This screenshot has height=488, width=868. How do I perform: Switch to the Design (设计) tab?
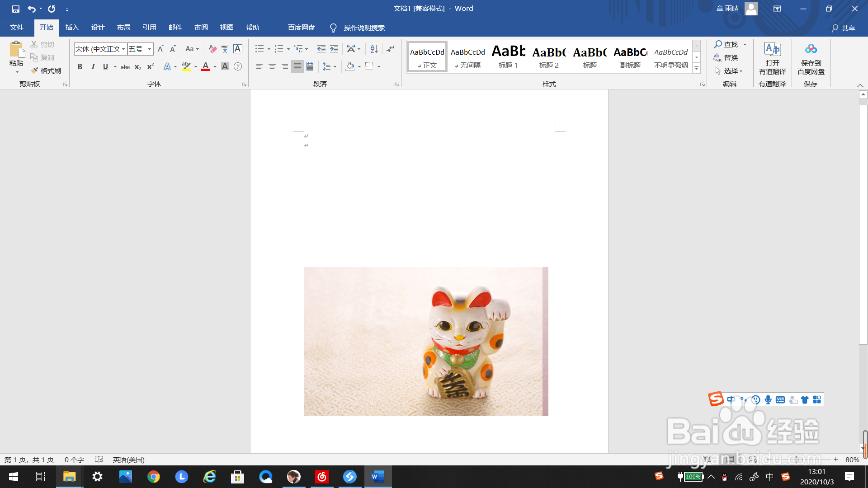pyautogui.click(x=98, y=28)
